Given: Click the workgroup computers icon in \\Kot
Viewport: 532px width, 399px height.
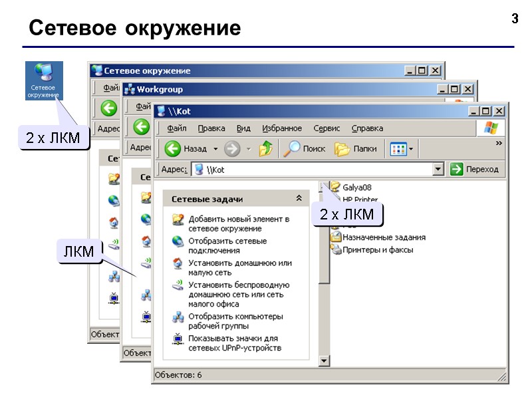Looking at the screenshot, I should (x=178, y=317).
